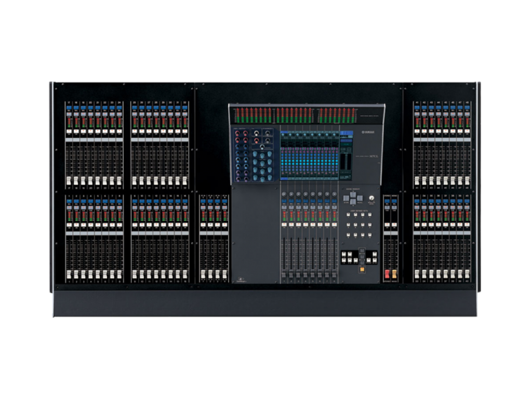
Task: Select channel 33 via SEL key
Action: pos(417,202)
